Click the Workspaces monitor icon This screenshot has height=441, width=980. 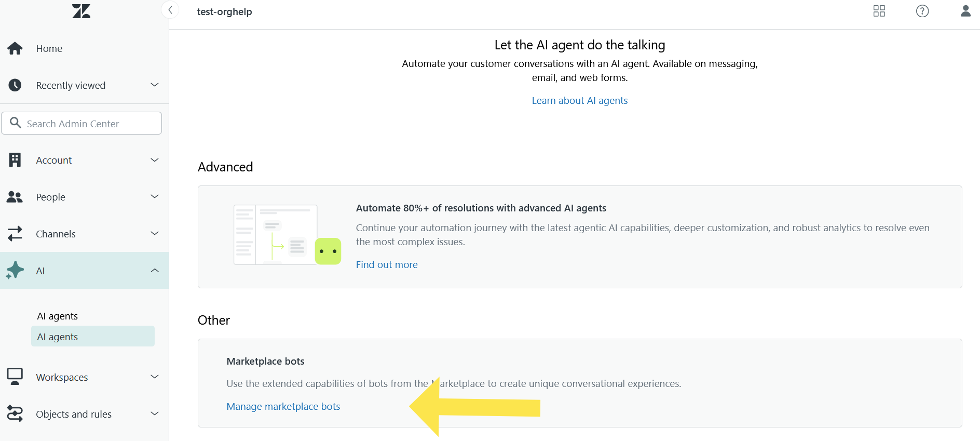[15, 377]
